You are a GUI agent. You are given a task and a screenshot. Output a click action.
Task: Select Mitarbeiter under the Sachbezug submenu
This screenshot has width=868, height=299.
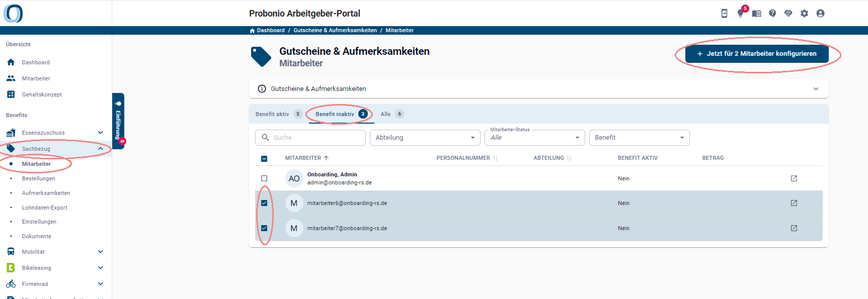click(36, 164)
